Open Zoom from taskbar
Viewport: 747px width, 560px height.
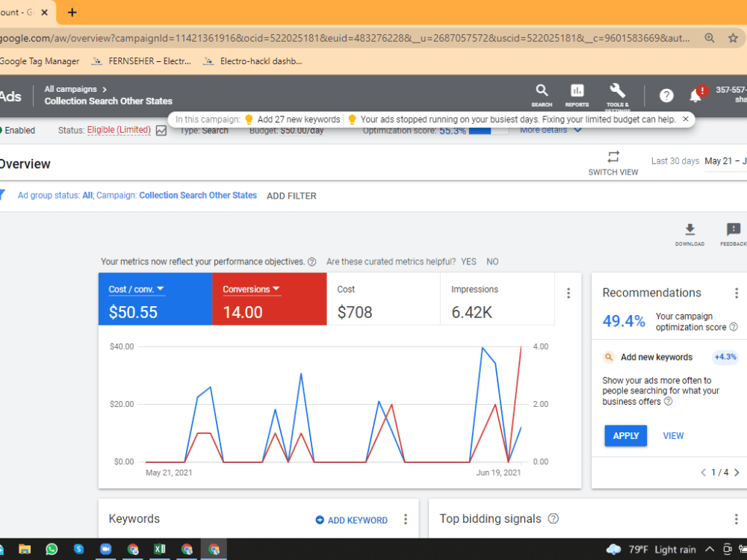pos(105,549)
